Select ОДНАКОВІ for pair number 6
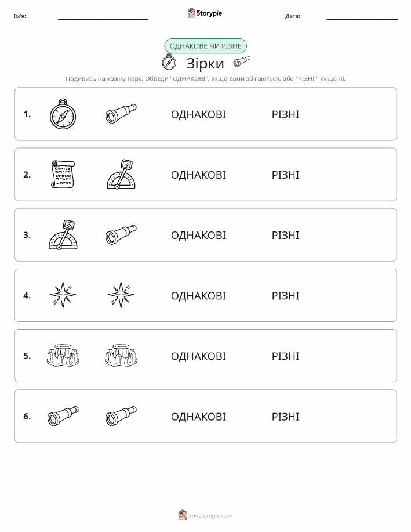 (x=198, y=417)
